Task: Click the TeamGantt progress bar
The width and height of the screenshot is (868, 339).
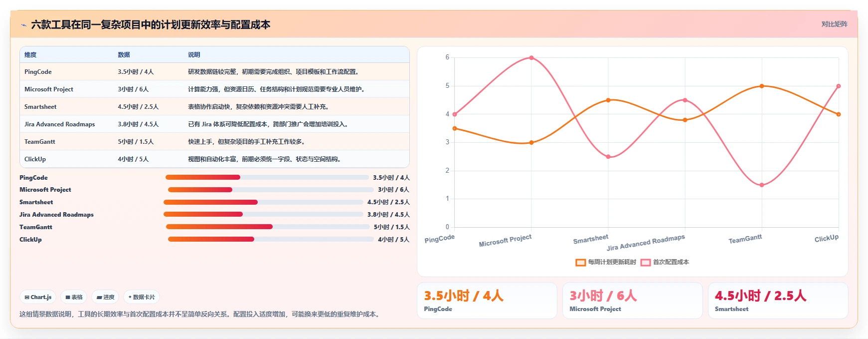Action: click(268, 227)
